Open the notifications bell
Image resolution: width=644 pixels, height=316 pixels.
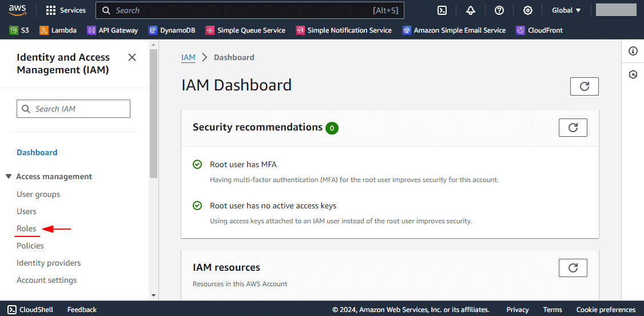[471, 10]
